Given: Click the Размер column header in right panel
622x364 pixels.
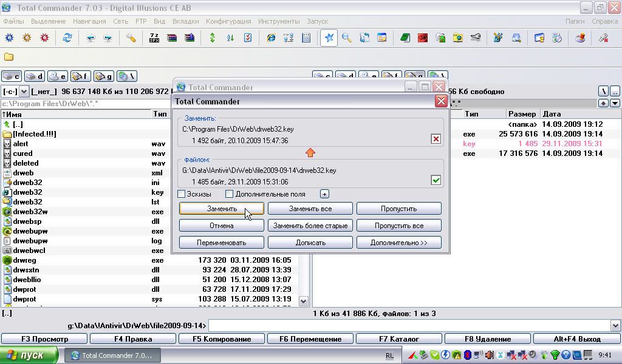Looking at the screenshot, I should (522, 114).
